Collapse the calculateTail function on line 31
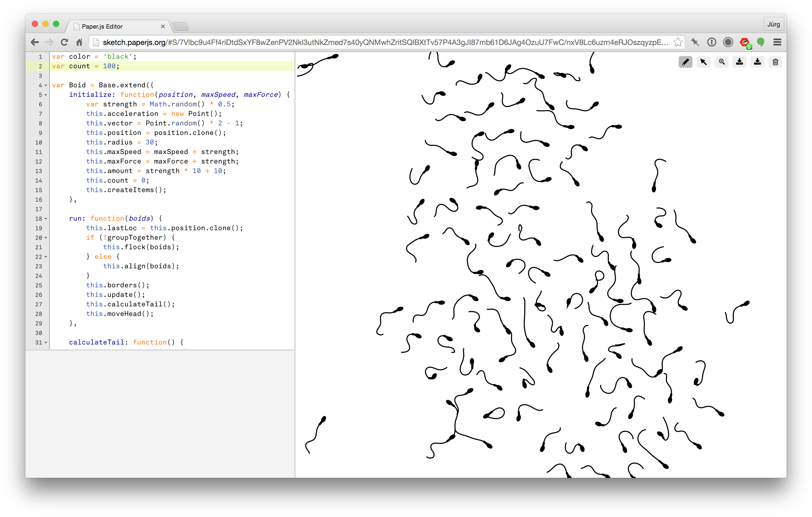This screenshot has width=812, height=517. tap(46, 343)
